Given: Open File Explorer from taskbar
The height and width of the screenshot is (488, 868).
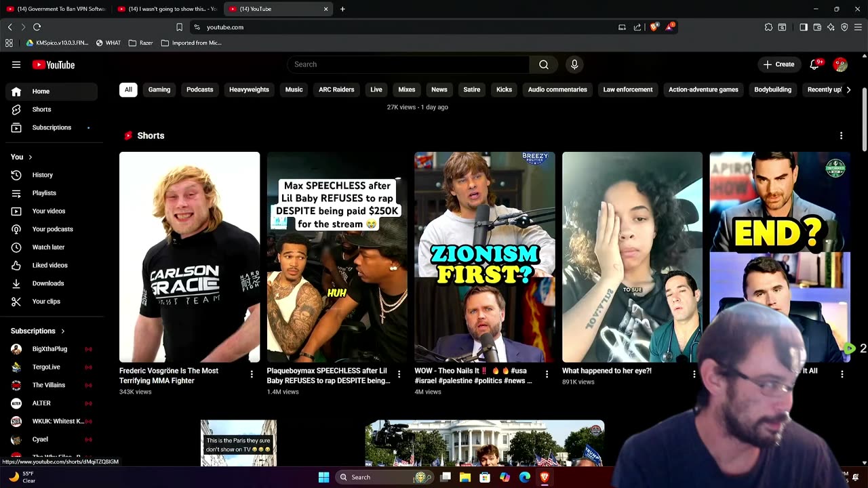Looking at the screenshot, I should [x=465, y=477].
